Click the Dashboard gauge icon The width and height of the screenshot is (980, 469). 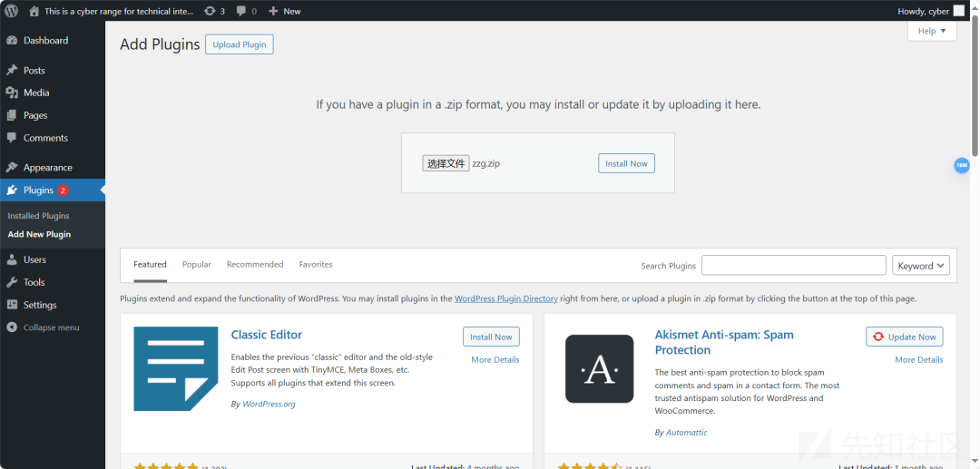(12, 41)
